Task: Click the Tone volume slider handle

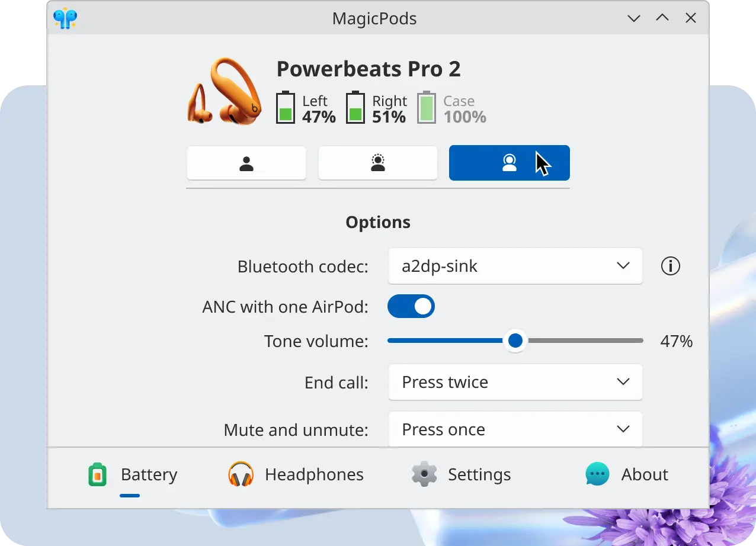Action: point(515,341)
